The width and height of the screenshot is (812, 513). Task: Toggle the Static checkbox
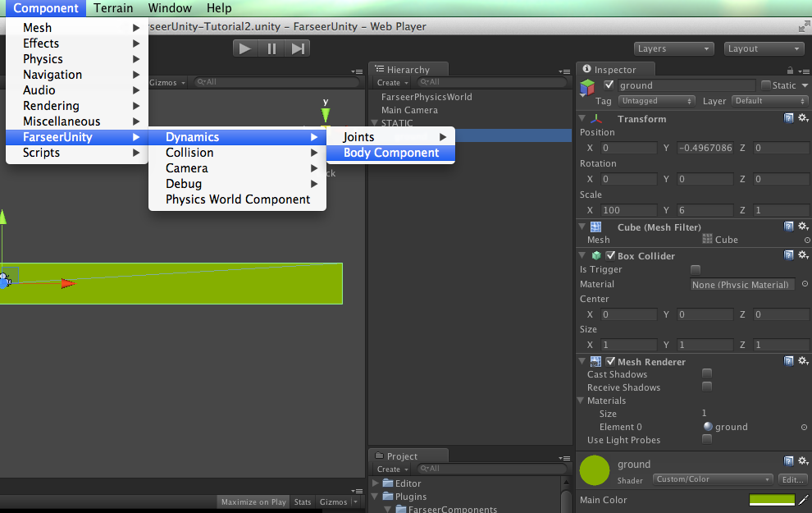tap(766, 85)
